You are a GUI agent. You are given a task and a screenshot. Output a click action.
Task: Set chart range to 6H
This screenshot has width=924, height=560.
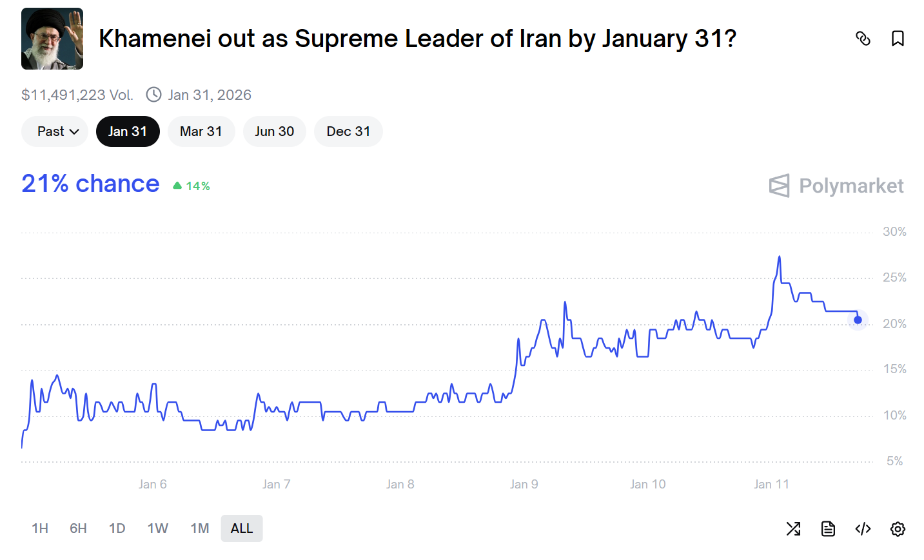coord(78,528)
